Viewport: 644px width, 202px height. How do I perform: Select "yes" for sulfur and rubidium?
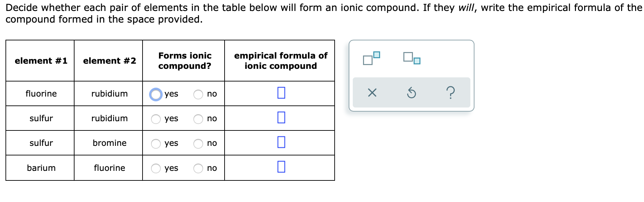(x=156, y=119)
